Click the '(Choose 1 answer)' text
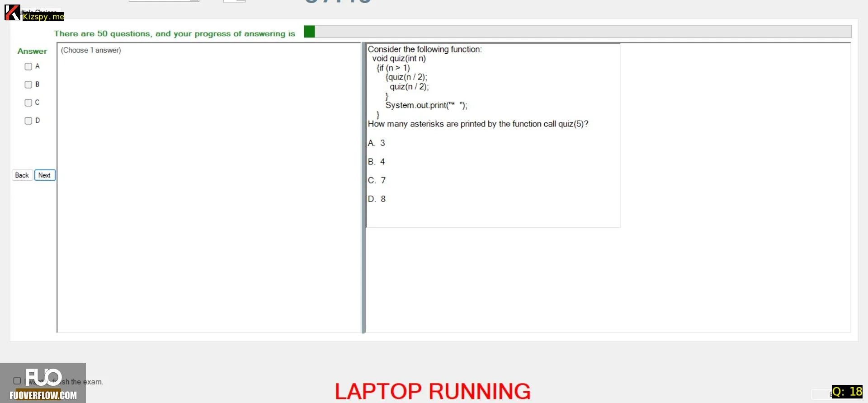This screenshot has width=868, height=403. (x=91, y=50)
